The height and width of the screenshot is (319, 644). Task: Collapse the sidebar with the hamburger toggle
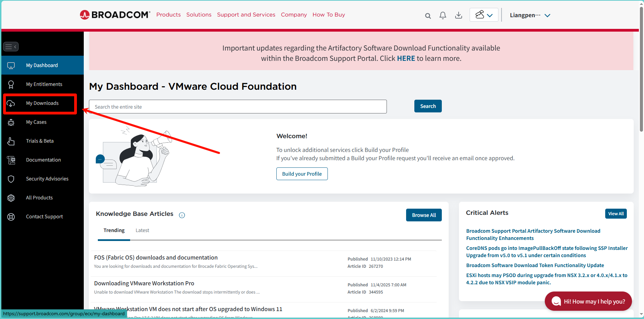click(x=11, y=47)
